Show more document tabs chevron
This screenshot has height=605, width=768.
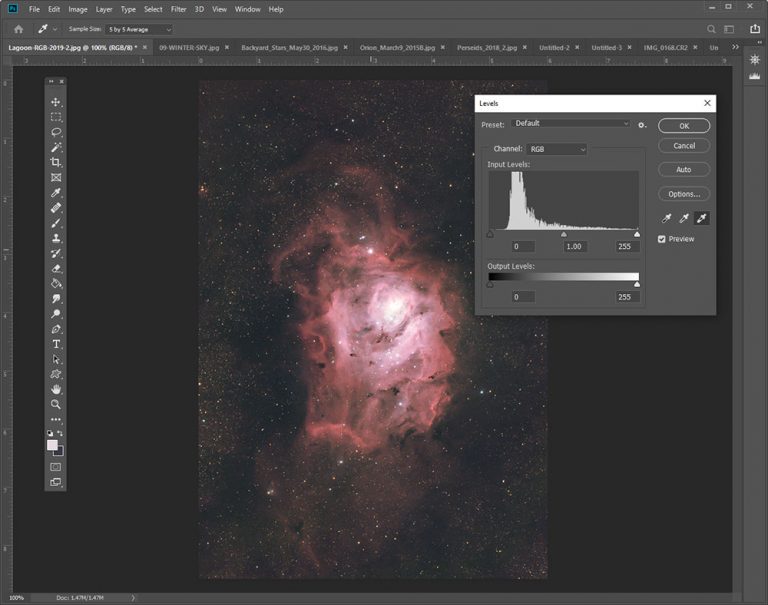pos(735,47)
